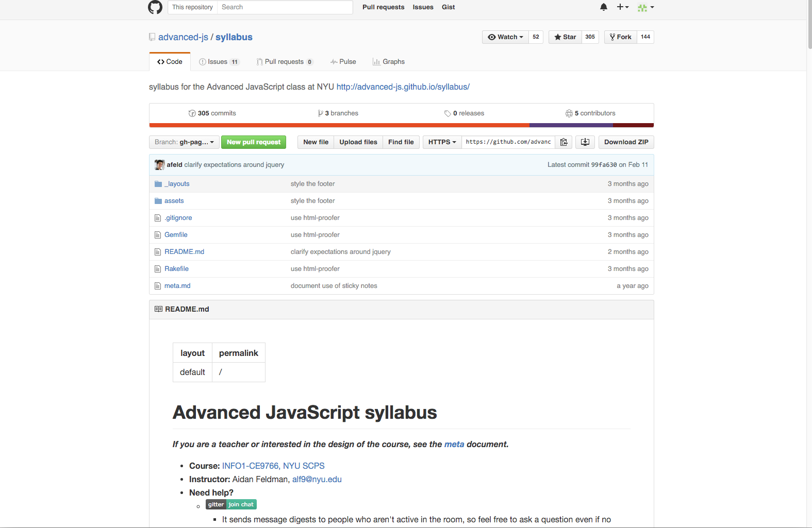Viewport: 812px width, 528px height.
Task: Click the purple language bar segment
Action: [x=571, y=125]
